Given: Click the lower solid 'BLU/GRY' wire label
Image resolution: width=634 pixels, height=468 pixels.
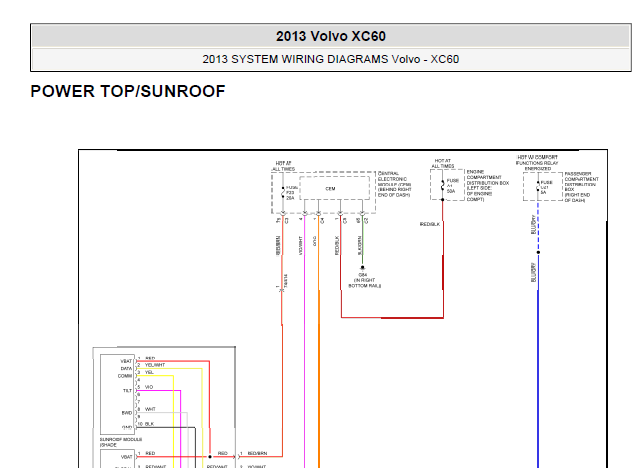Looking at the screenshot, I should [533, 273].
